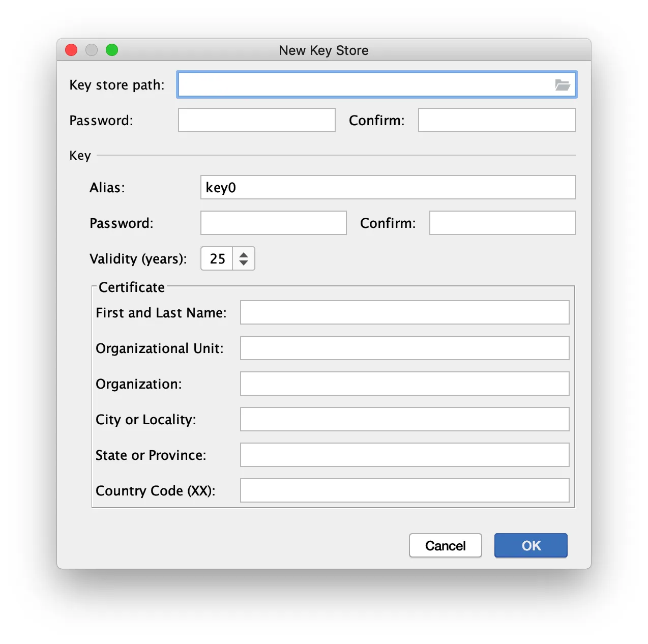Focus the Key store path field
Viewport: 648px width, 644px height.
pos(377,84)
